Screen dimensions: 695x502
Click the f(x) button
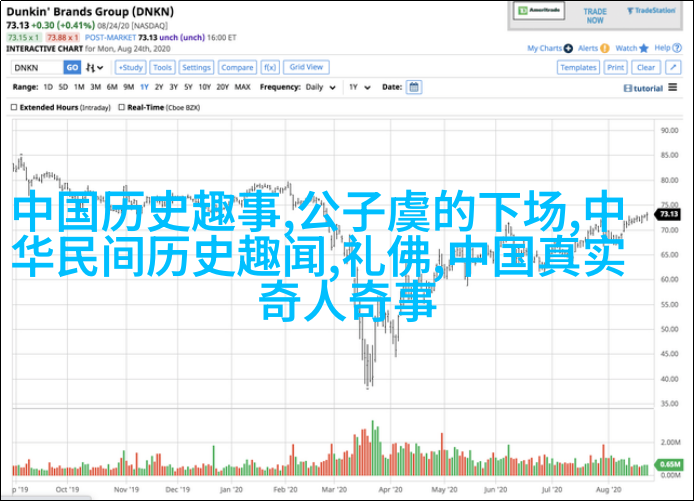[x=270, y=67]
